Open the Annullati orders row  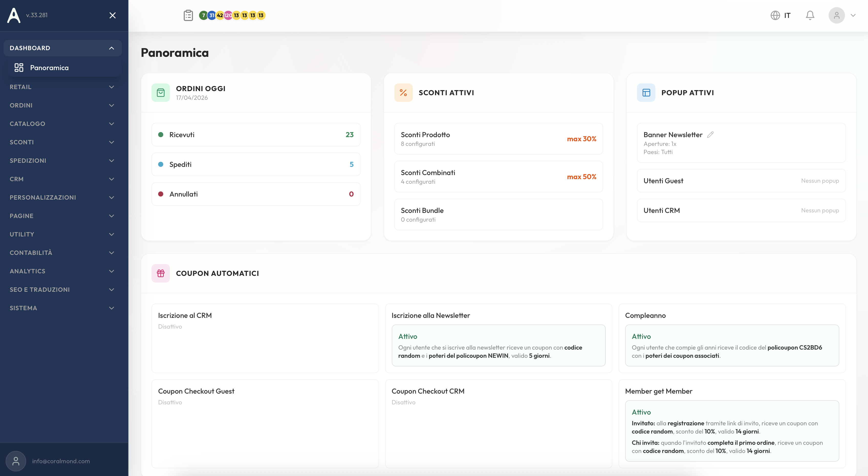pyautogui.click(x=256, y=194)
